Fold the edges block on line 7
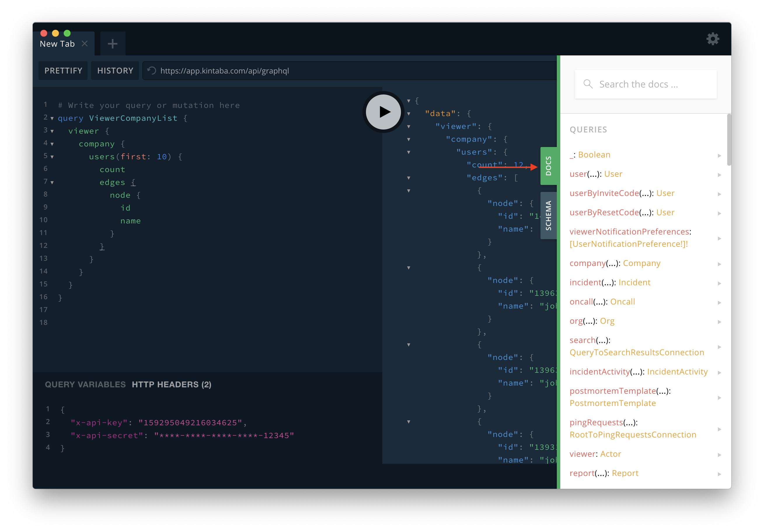 coord(52,183)
